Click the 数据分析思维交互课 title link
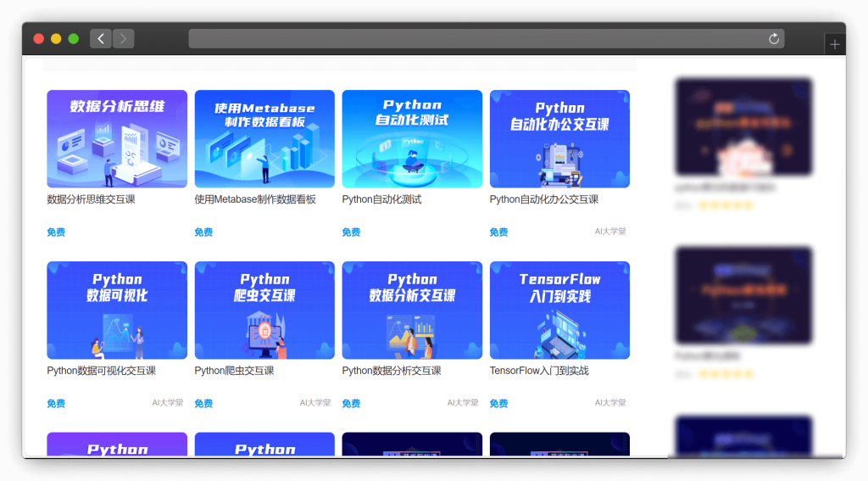868x481 pixels. point(92,199)
